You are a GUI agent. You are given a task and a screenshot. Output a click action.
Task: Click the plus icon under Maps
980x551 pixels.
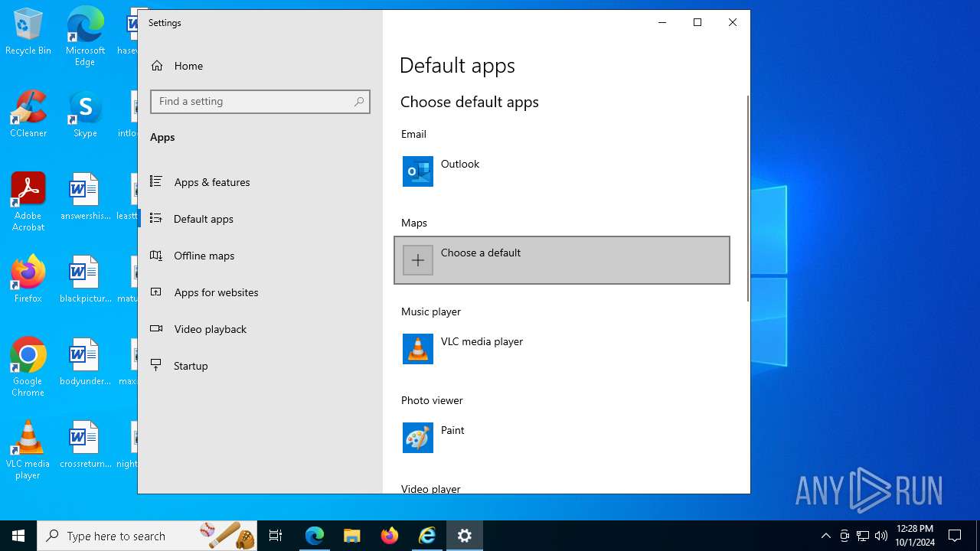tap(417, 260)
